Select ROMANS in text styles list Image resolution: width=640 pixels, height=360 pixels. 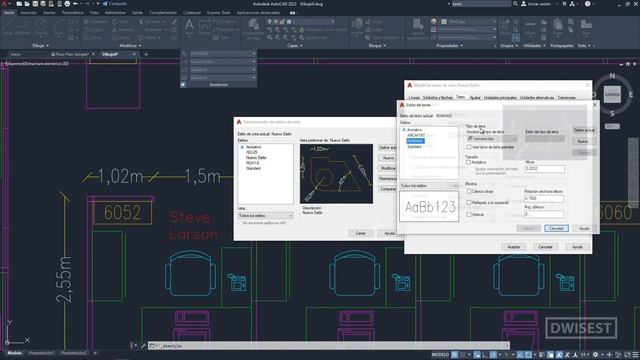(416, 141)
